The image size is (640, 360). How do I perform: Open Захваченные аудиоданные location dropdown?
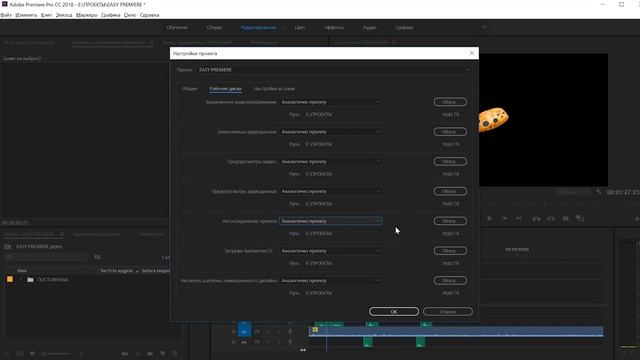[331, 132]
